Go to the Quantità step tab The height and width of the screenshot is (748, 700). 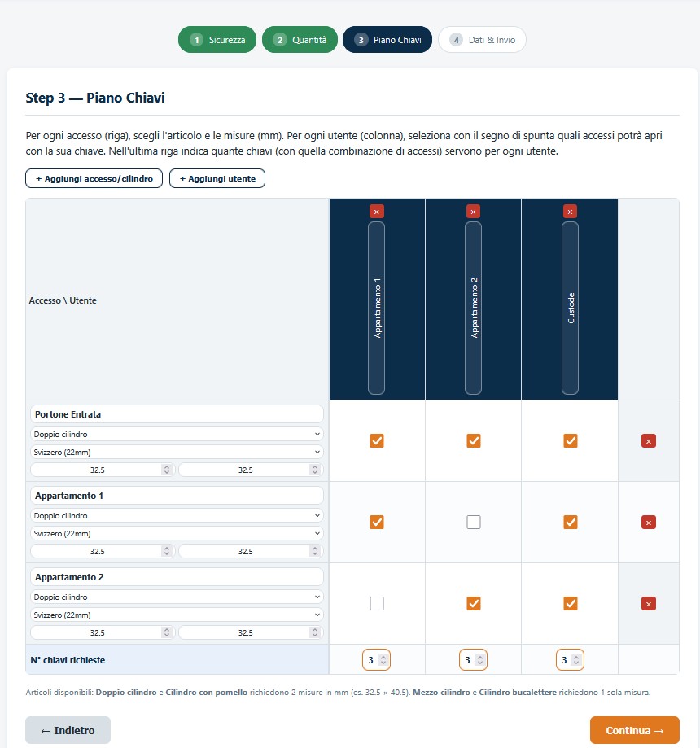300,40
